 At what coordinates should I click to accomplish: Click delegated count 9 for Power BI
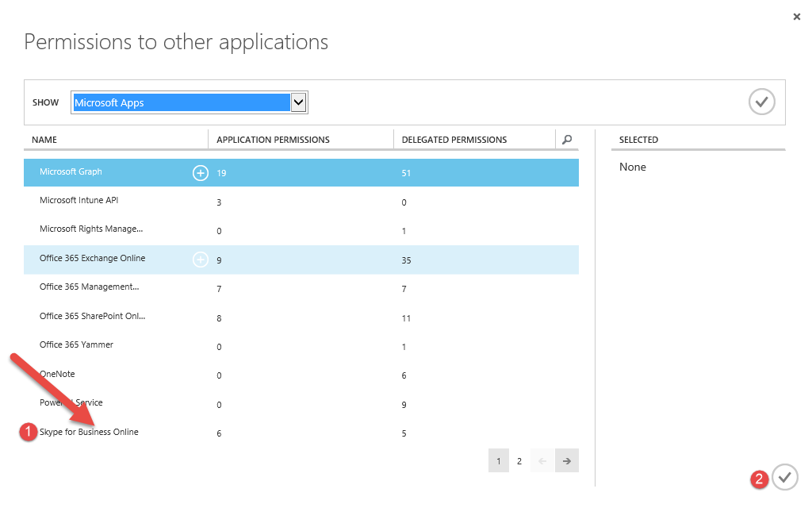(x=404, y=405)
